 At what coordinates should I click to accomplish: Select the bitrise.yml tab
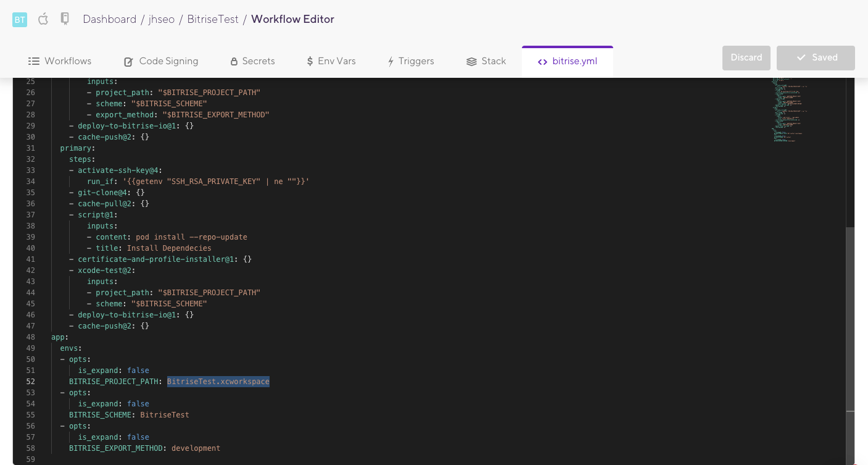(x=568, y=61)
